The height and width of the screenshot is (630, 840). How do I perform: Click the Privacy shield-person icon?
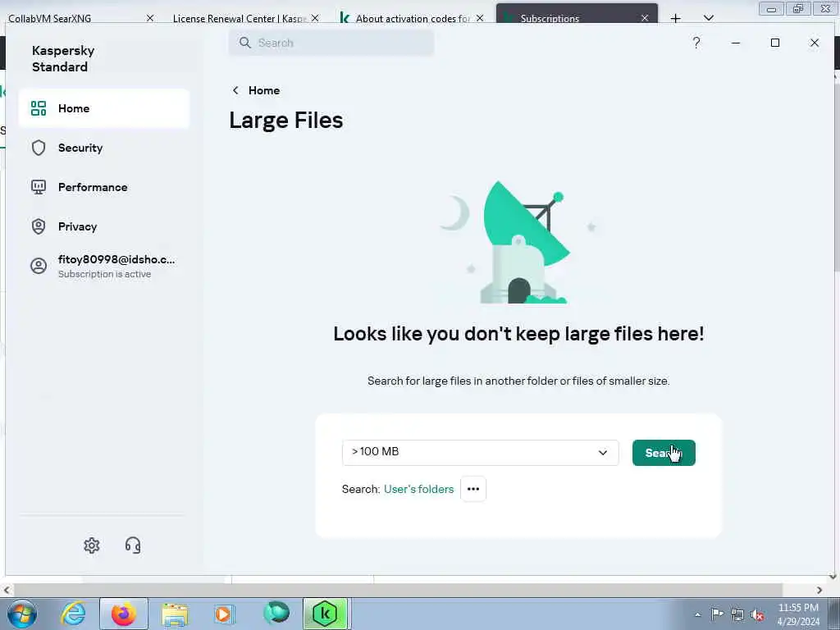(39, 226)
